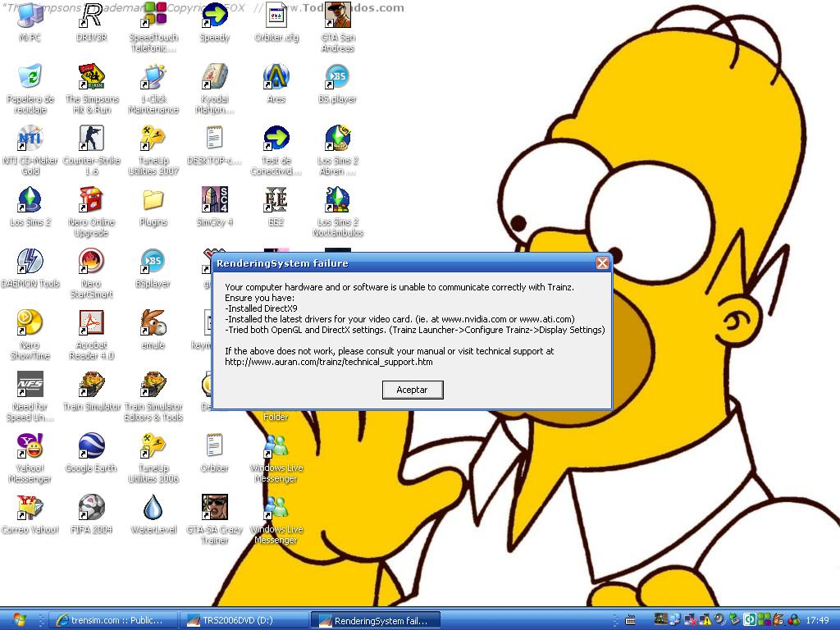The height and width of the screenshot is (630, 840).
Task: Click the eMule desktop icon
Action: (153, 323)
